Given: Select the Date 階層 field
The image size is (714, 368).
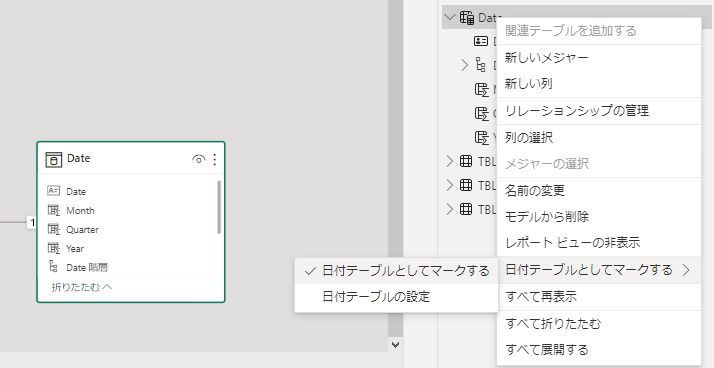Looking at the screenshot, I should (87, 267).
